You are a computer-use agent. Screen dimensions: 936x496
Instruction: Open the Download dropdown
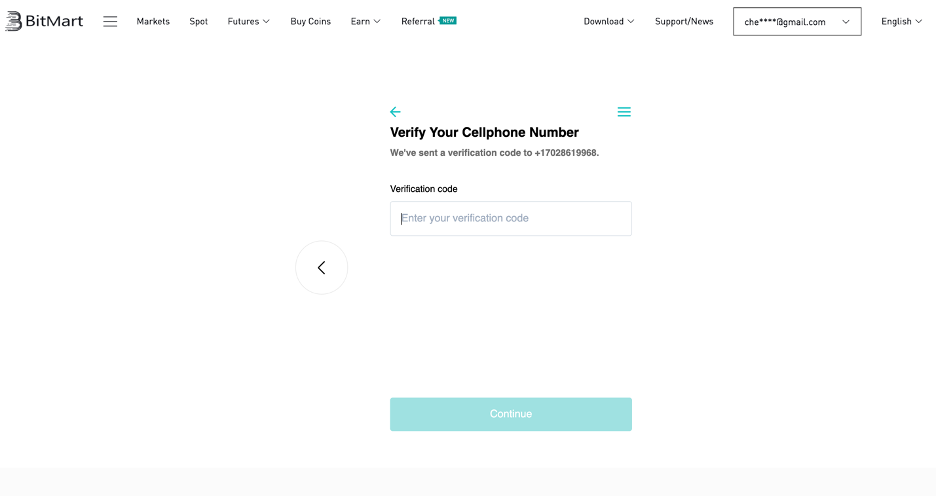point(609,21)
